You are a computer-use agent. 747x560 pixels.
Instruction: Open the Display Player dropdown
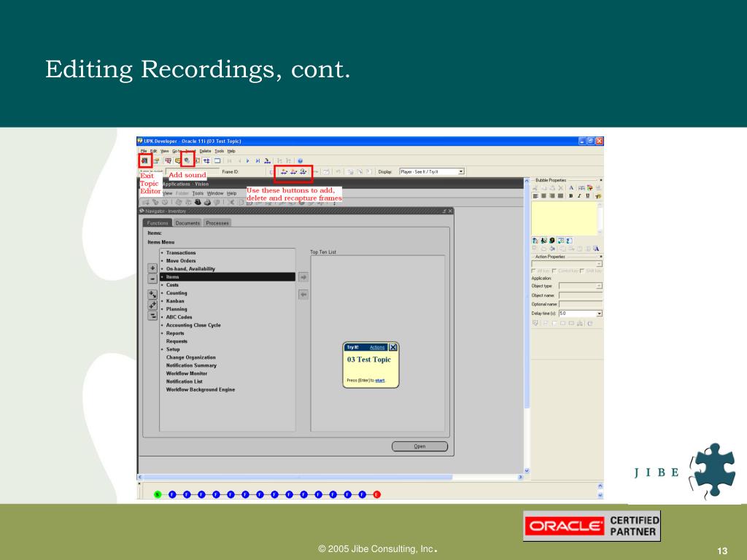(461, 171)
